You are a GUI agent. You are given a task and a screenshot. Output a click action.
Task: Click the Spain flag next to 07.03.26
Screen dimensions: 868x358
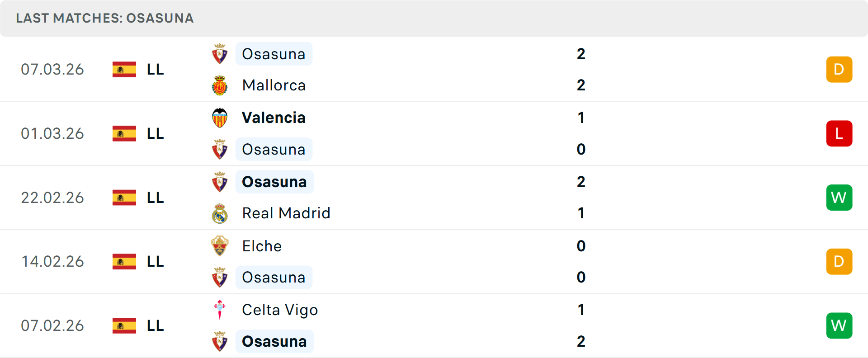pyautogui.click(x=124, y=69)
